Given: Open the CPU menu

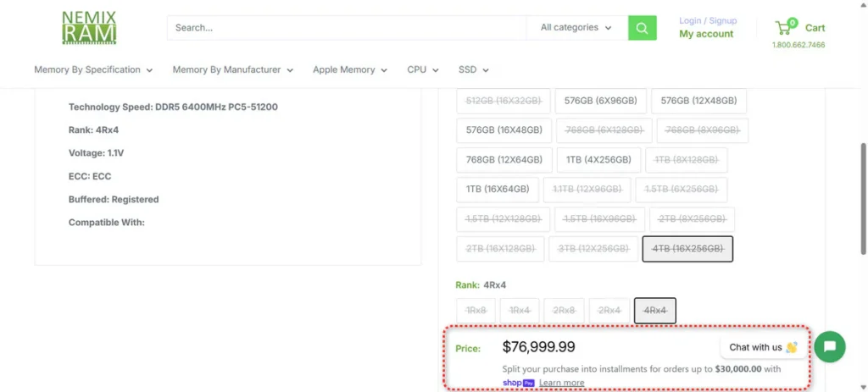Looking at the screenshot, I should point(422,70).
